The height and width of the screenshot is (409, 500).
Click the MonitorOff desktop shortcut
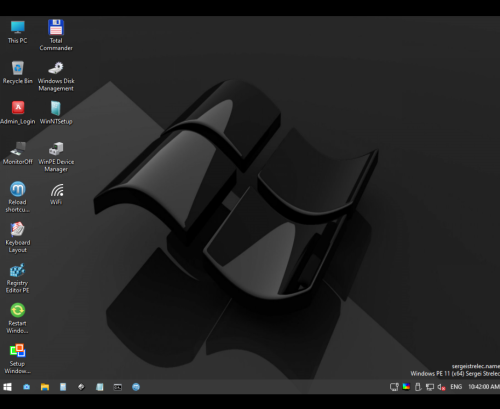click(x=18, y=153)
